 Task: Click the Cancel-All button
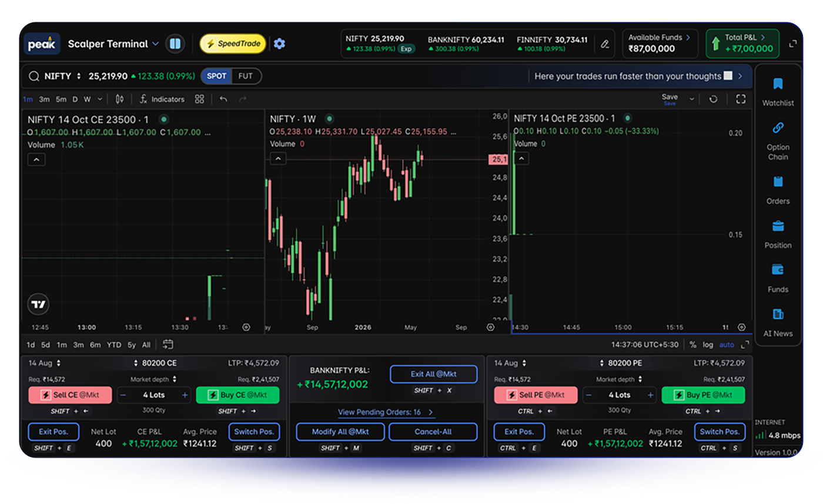[x=433, y=432]
